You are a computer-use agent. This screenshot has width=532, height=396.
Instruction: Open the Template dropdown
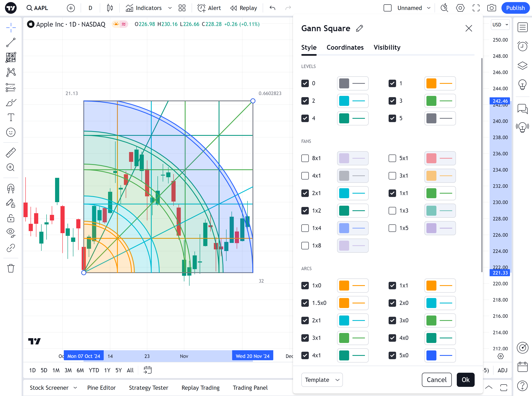322,380
